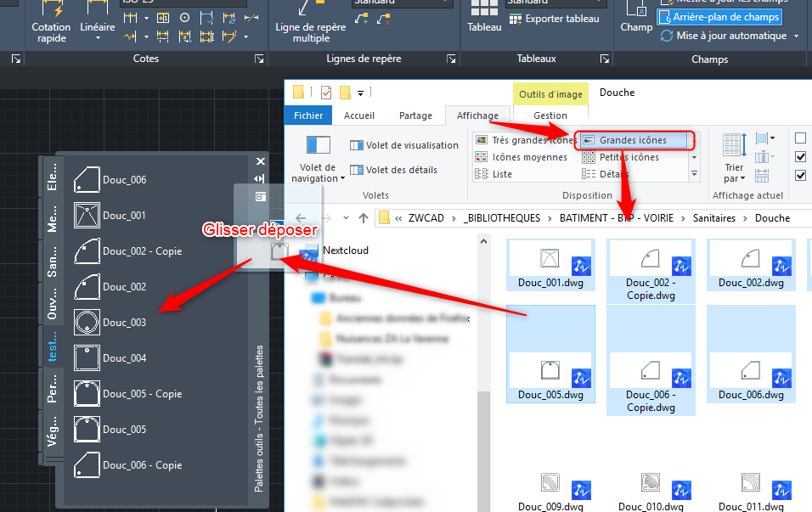Open the Explorer quick access toolbar dropdown
Image resolution: width=812 pixels, height=512 pixels.
click(360, 93)
